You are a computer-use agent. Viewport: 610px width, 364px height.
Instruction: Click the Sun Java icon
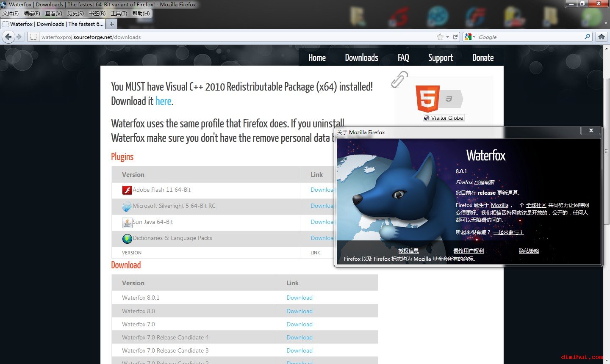tap(127, 223)
